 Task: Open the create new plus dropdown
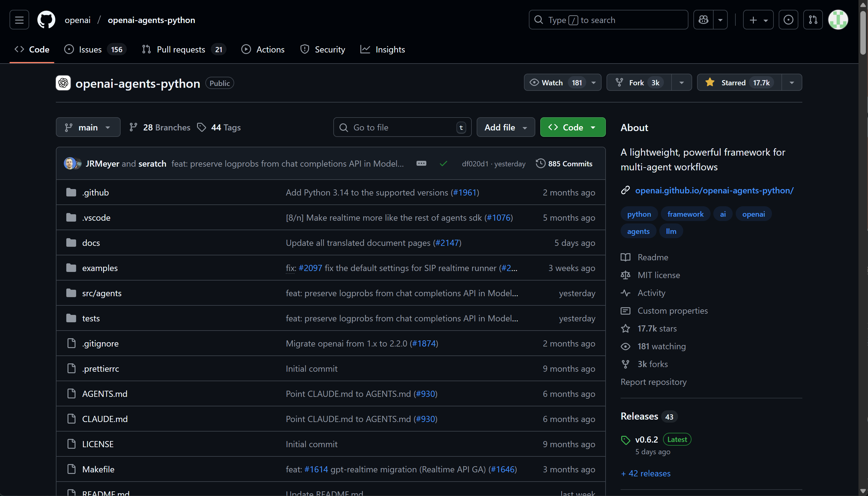758,20
